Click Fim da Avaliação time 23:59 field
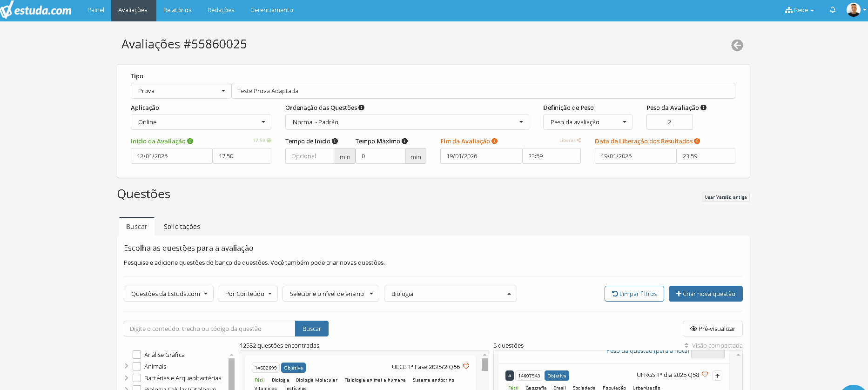The width and height of the screenshot is (868, 390). (x=552, y=156)
